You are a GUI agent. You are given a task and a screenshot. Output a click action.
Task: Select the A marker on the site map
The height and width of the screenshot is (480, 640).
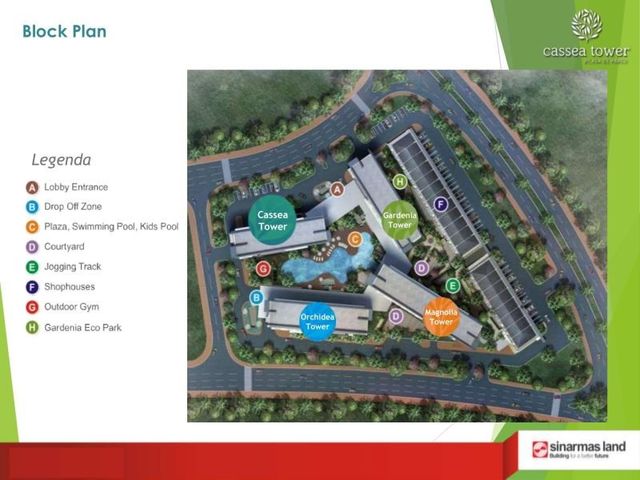coord(337,189)
